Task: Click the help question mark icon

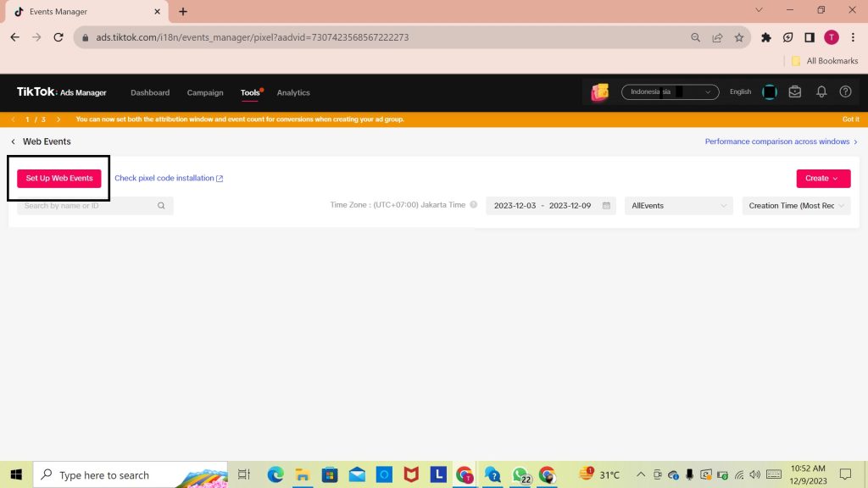Action: 845,92
